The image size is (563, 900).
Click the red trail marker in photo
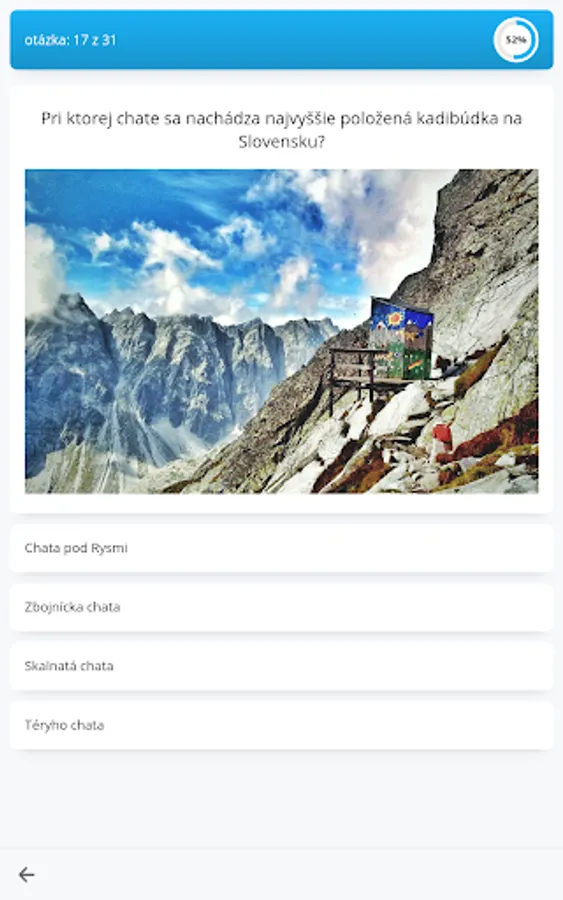[x=442, y=437]
